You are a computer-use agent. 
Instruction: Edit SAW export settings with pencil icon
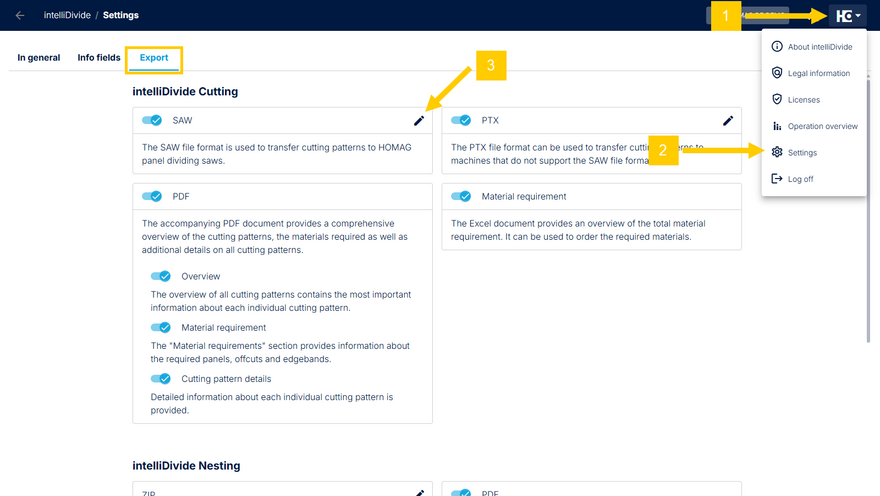pyautogui.click(x=419, y=121)
